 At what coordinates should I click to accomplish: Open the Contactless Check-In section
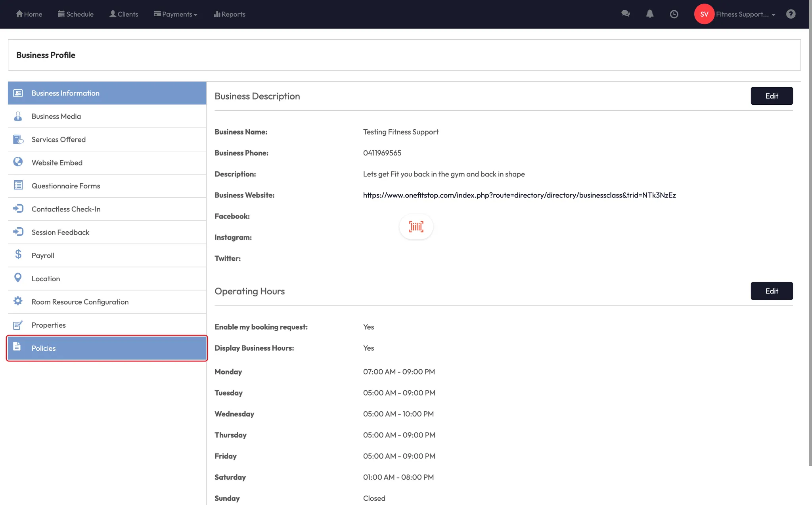coord(66,209)
